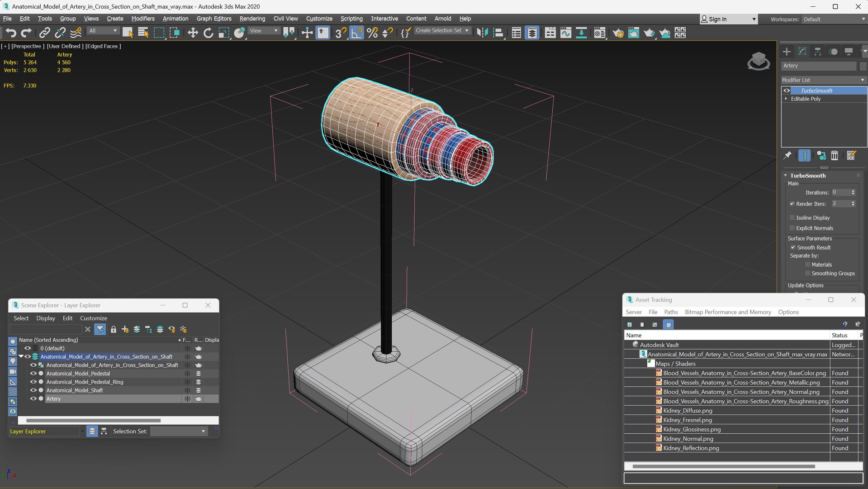Open the Rendering menu

pyautogui.click(x=252, y=19)
